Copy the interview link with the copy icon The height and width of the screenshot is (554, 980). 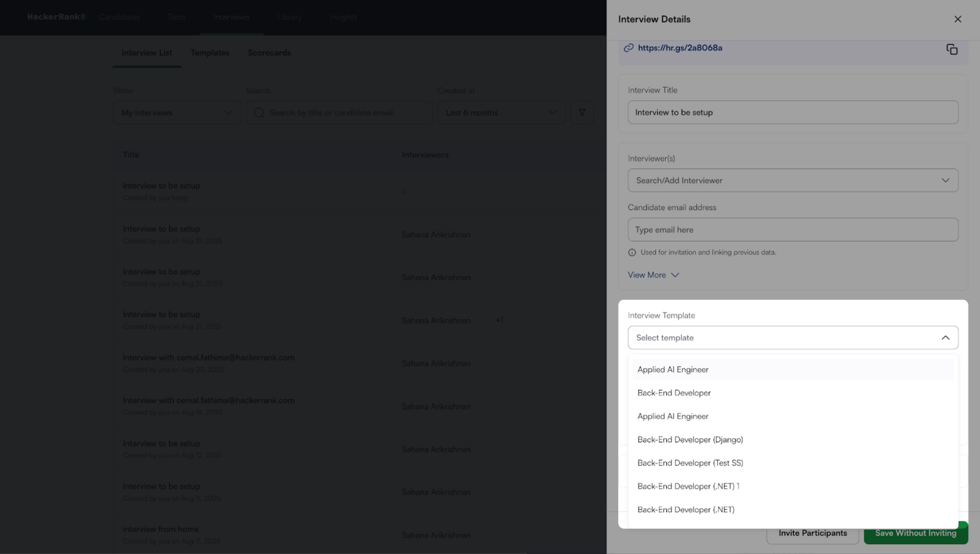(x=952, y=49)
